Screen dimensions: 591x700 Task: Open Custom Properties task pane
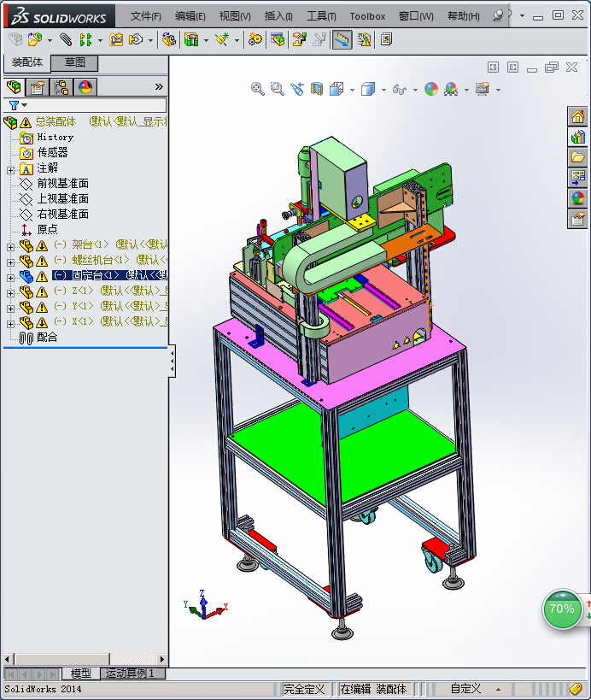(577, 219)
